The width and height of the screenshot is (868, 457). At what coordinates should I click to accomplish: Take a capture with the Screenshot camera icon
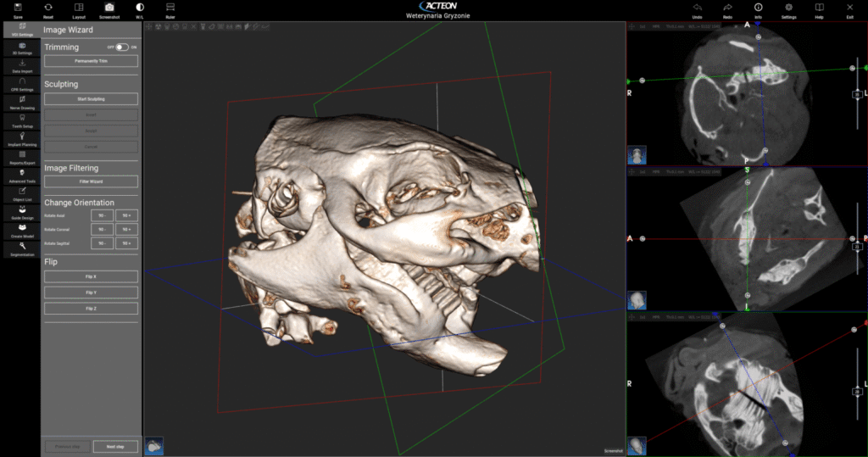(x=109, y=8)
